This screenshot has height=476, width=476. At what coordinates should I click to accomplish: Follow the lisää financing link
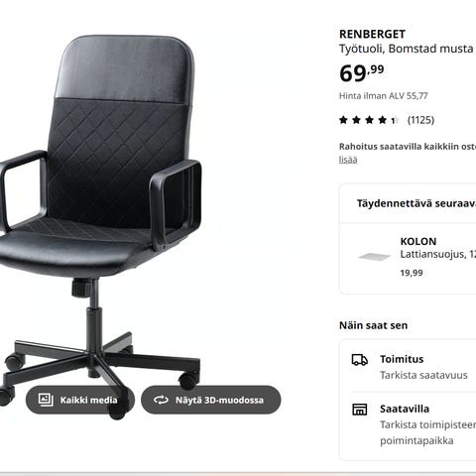348,160
